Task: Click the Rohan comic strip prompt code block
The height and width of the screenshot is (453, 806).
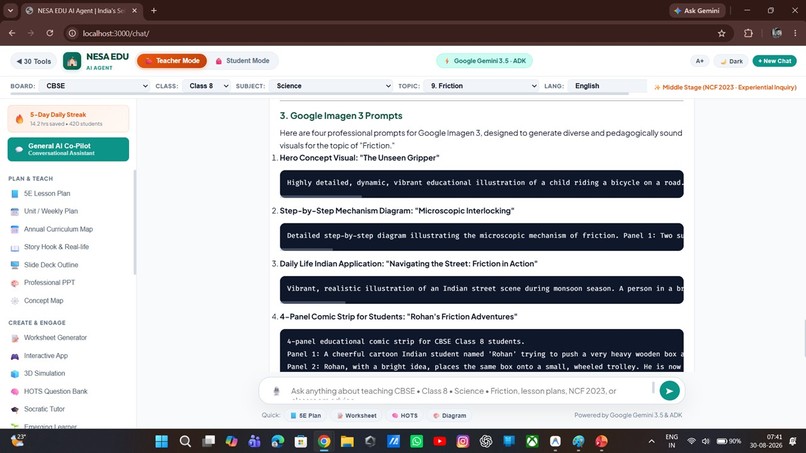Action: click(x=482, y=350)
